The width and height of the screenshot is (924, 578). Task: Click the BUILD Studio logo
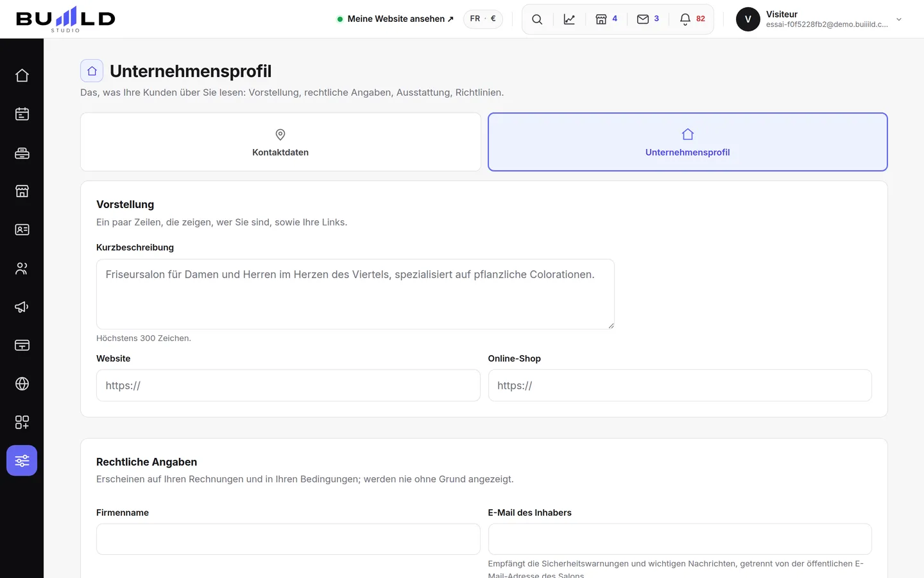[x=65, y=19]
